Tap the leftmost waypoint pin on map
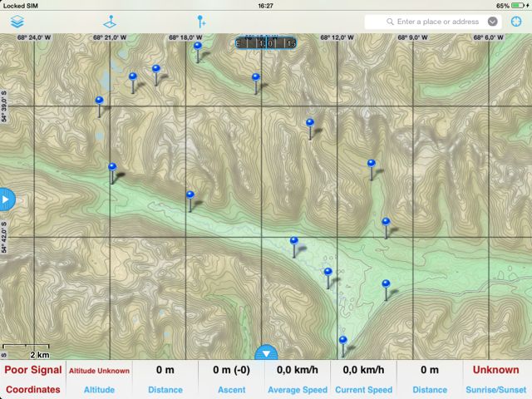The height and width of the screenshot is (399, 532). click(99, 103)
